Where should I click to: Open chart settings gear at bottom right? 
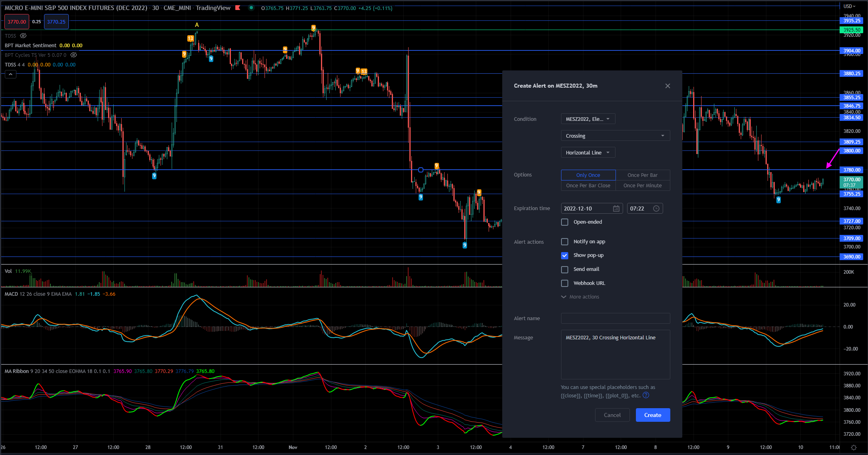pyautogui.click(x=854, y=447)
